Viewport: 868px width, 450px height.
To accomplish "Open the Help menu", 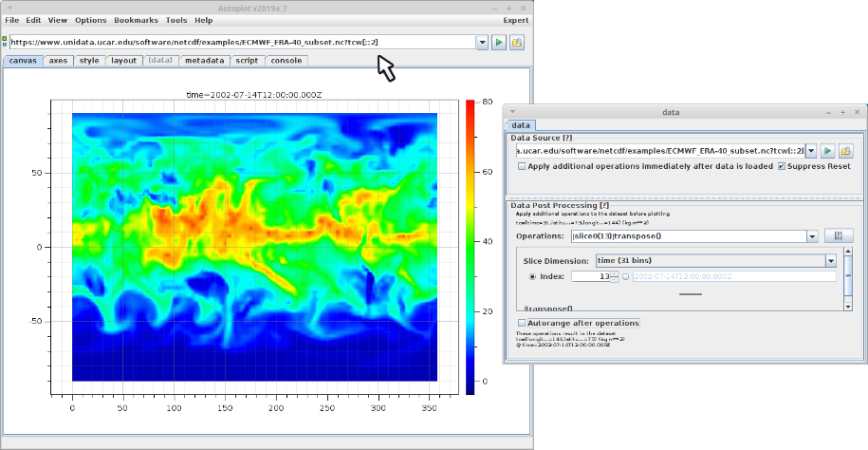I will tap(204, 20).
